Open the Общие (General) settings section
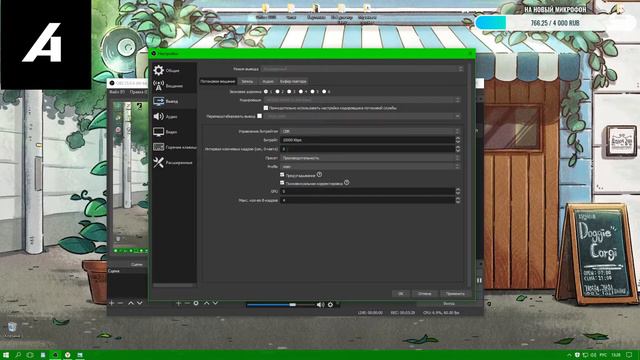 point(174,70)
